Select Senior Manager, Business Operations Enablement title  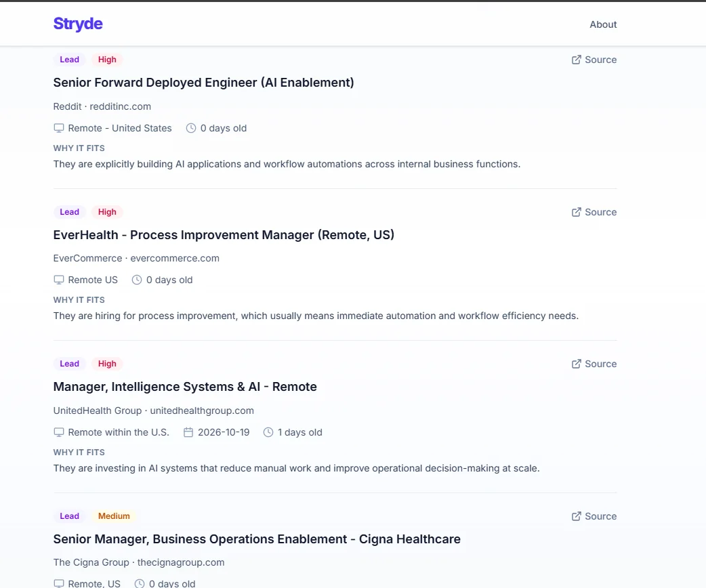[257, 539]
